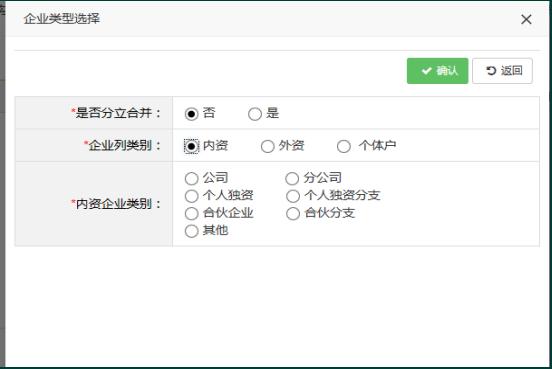Select 合伙分支 radio option
This screenshot has width=552, height=369.
coord(293,213)
